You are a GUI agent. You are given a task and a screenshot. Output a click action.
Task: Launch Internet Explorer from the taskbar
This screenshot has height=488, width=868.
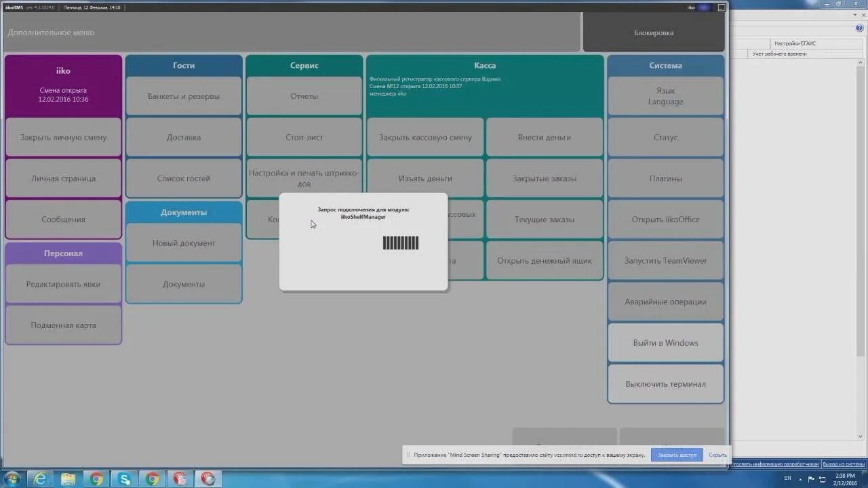41,479
